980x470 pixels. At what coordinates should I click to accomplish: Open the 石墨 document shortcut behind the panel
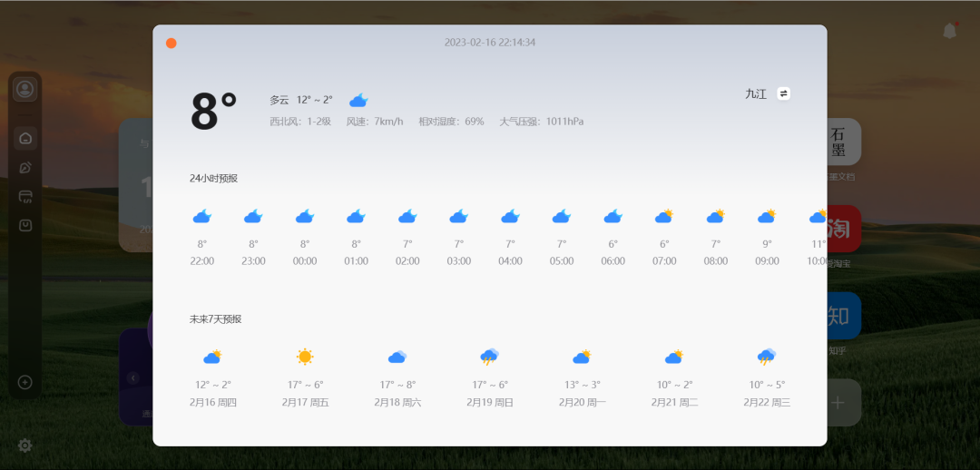[x=844, y=142]
